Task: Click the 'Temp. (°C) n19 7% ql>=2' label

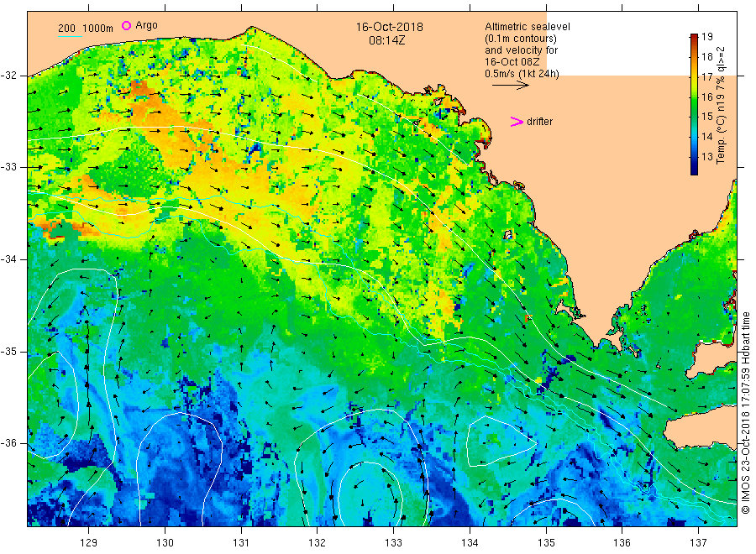Action: point(721,106)
